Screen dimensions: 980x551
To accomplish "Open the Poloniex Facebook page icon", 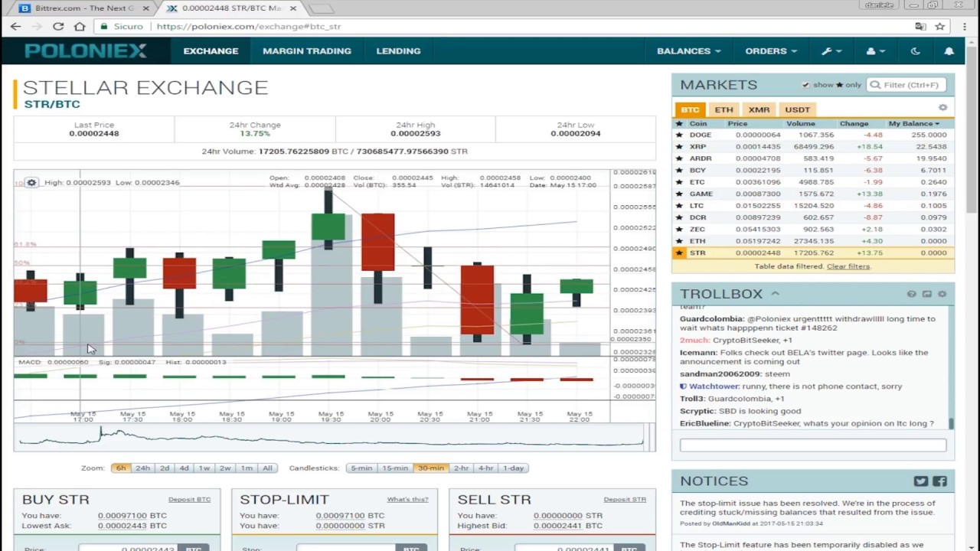I will coord(939,481).
